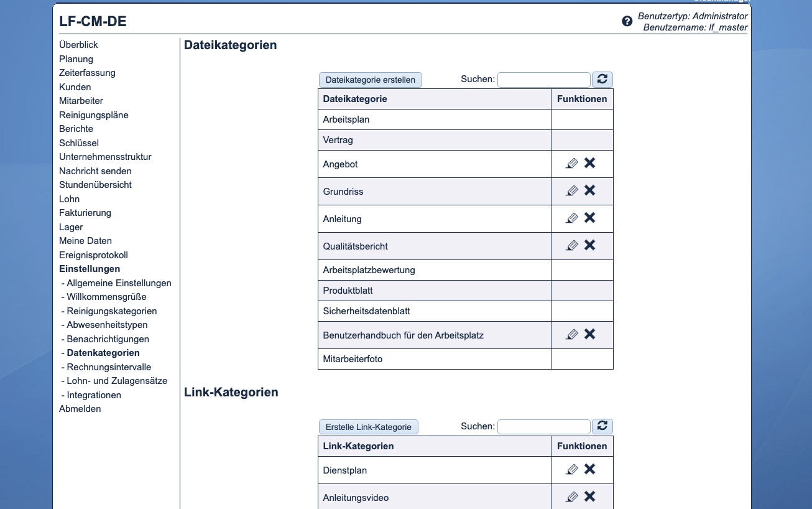Click the Link-Kategorien search field
812x509 pixels.
(543, 426)
